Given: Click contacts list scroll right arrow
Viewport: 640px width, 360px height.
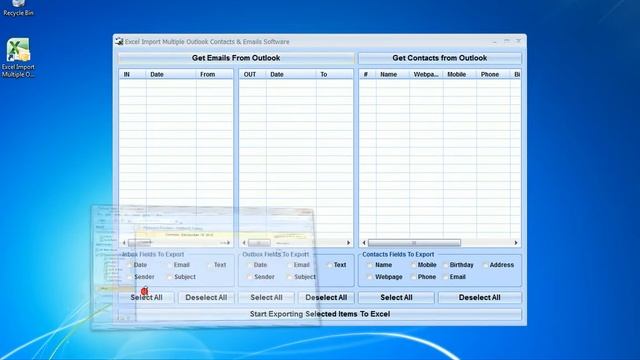Looking at the screenshot, I should click(x=516, y=243).
